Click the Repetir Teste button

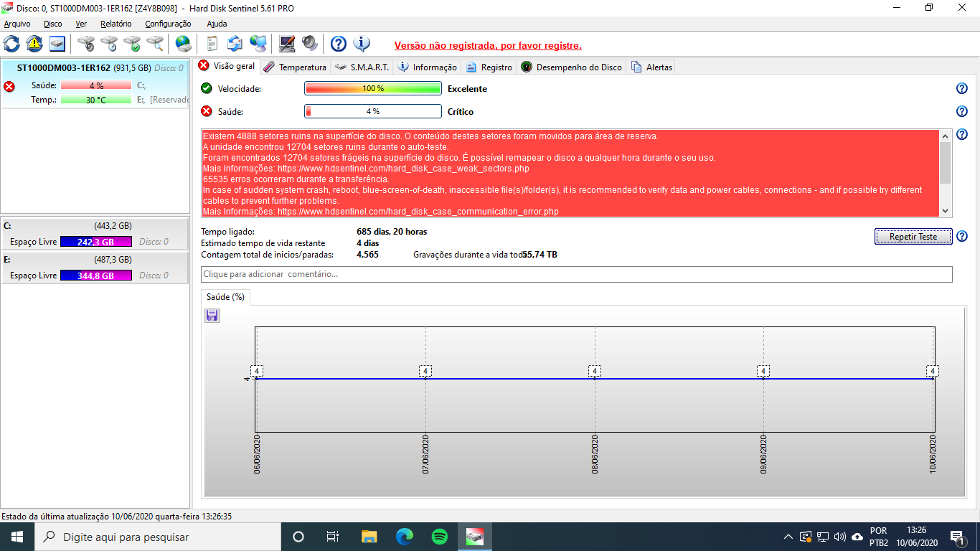(913, 237)
